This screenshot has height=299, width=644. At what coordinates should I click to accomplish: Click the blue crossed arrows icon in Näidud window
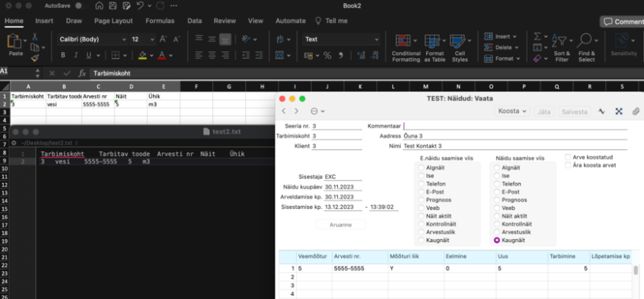click(619, 111)
